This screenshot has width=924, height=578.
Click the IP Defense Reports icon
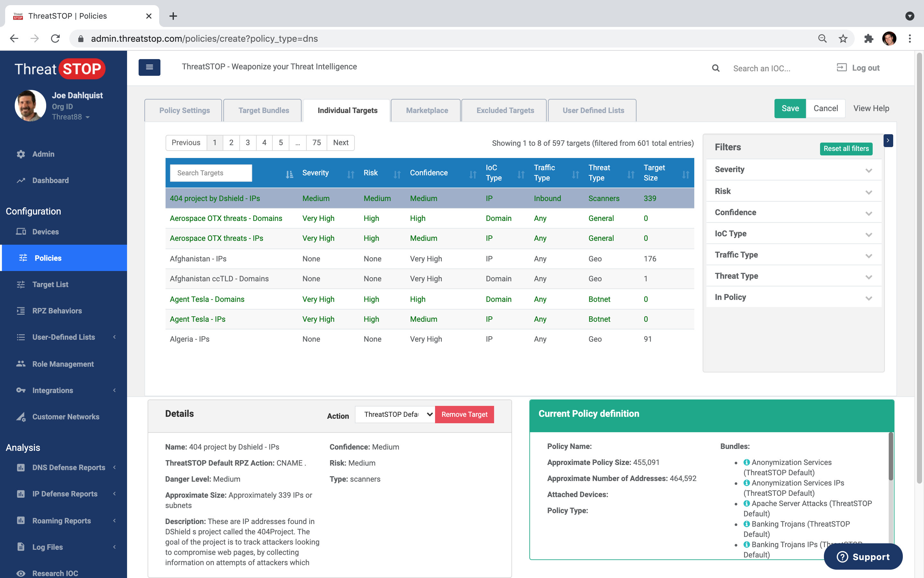tap(21, 494)
